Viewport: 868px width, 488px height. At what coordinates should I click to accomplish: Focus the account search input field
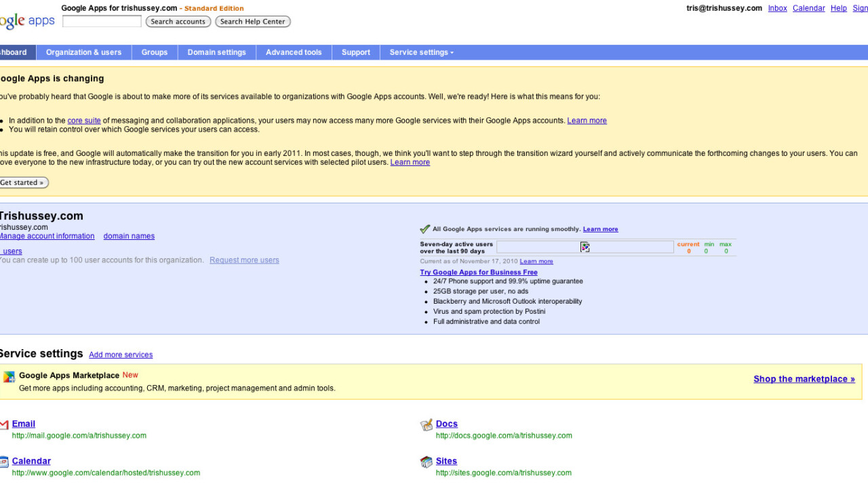click(x=102, y=22)
